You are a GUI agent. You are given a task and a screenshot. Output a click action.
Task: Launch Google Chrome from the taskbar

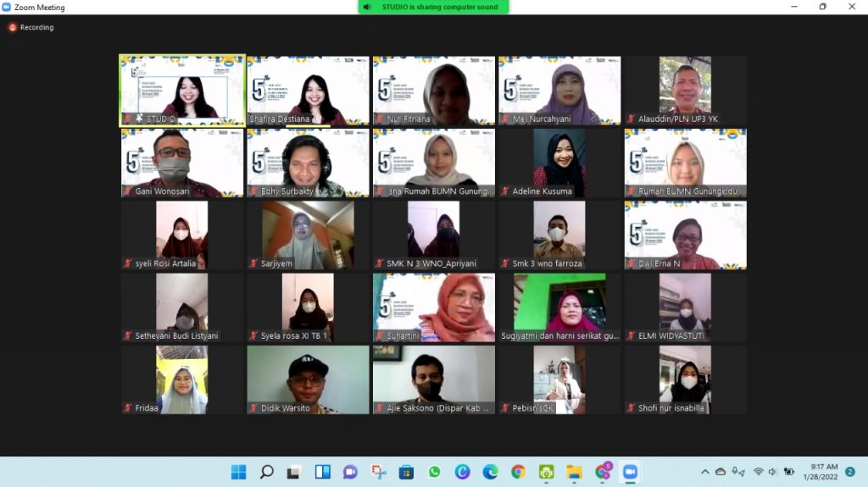pyautogui.click(x=518, y=472)
